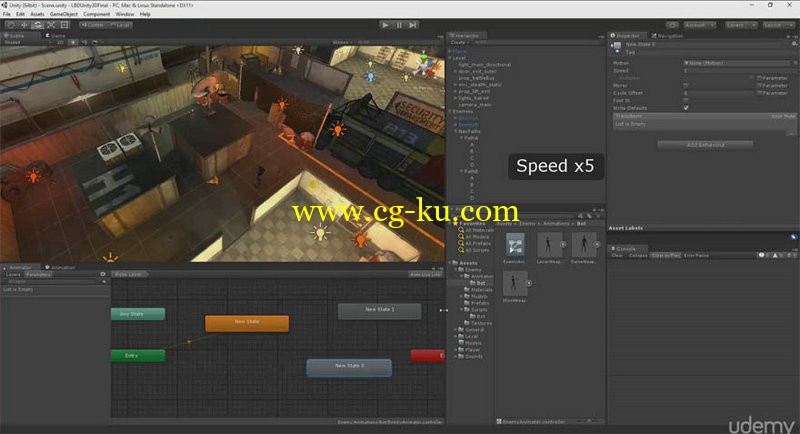The image size is (800, 434).
Task: Enable the Cycle Offset Parameter checkbox
Action: pos(759,93)
